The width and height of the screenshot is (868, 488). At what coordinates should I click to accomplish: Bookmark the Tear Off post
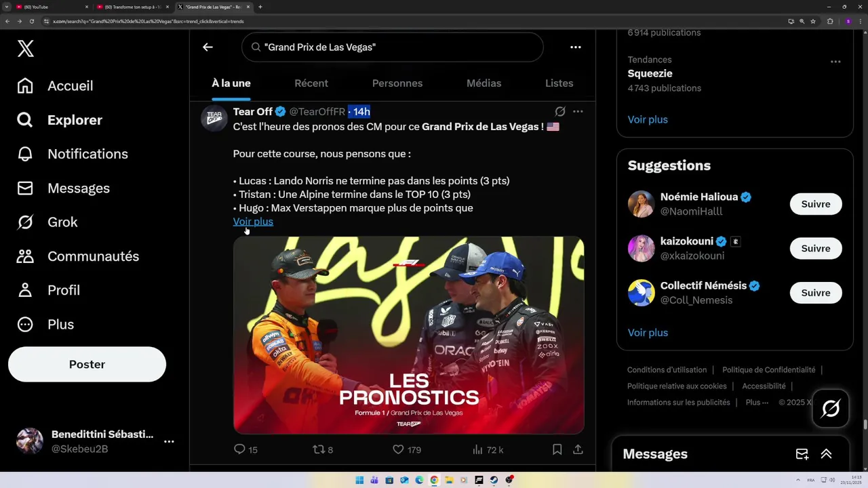tap(557, 449)
